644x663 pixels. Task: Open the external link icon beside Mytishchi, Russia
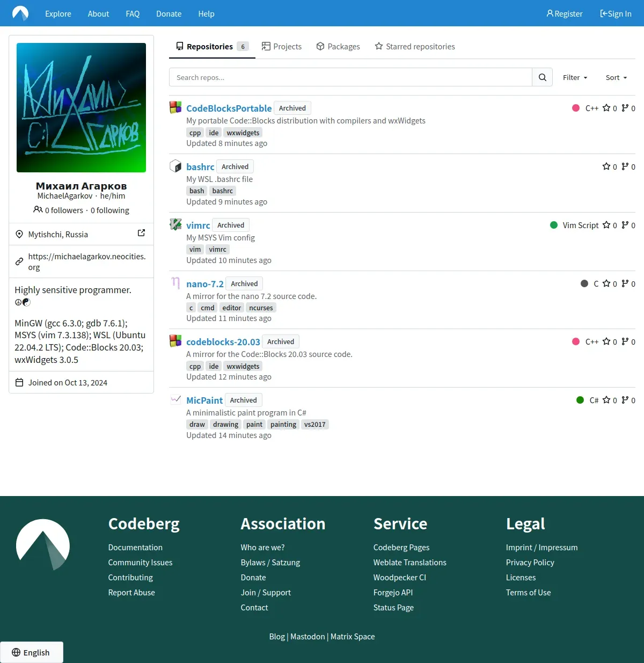pyautogui.click(x=141, y=233)
